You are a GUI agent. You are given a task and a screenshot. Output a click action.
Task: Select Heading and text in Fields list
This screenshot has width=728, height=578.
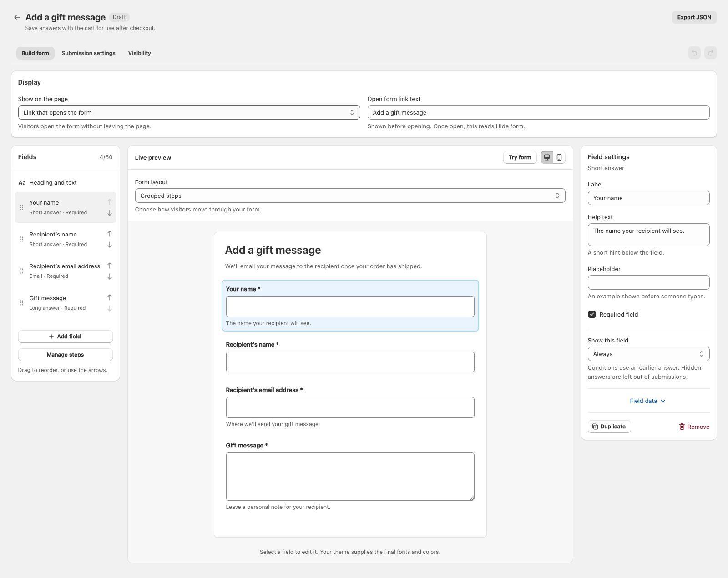pyautogui.click(x=65, y=183)
